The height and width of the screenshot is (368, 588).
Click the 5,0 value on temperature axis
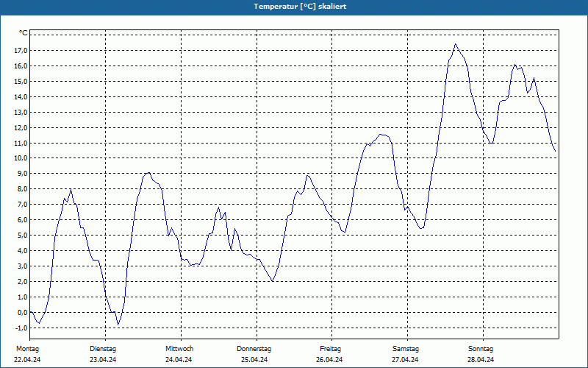click(22, 235)
